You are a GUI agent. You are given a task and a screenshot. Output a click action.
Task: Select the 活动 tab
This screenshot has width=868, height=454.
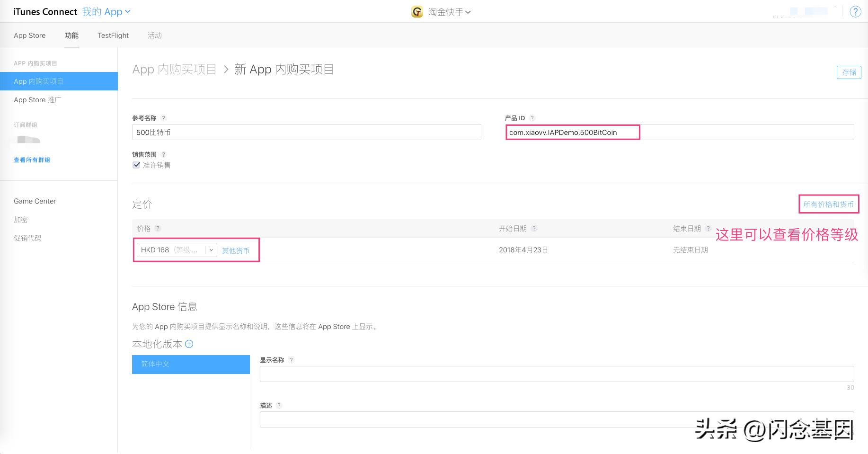[x=155, y=35]
